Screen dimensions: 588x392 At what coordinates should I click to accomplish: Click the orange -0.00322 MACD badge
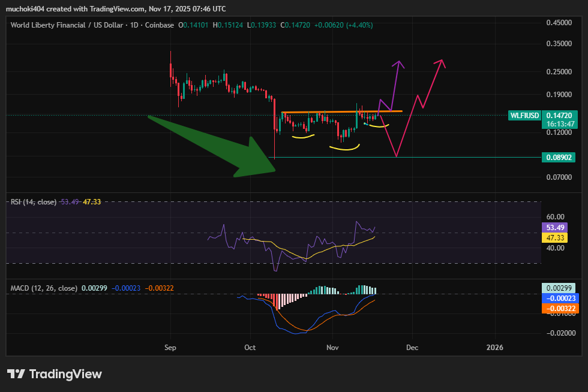click(560, 308)
